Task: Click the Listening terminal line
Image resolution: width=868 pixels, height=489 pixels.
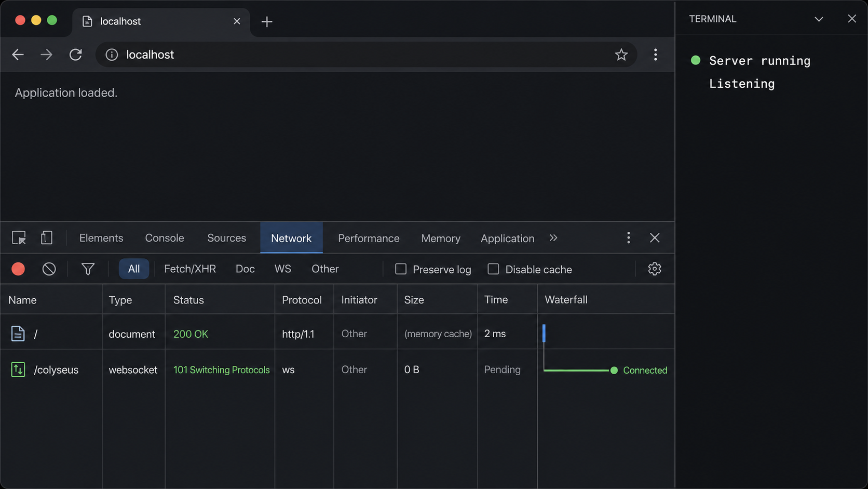Action: (x=742, y=84)
